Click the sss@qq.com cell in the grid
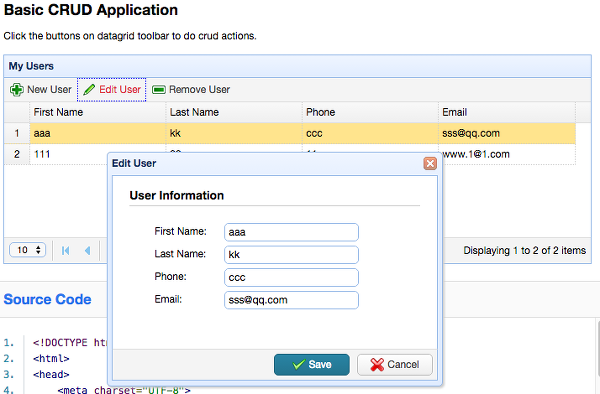Viewport: 600px width, 394px height. click(507, 133)
